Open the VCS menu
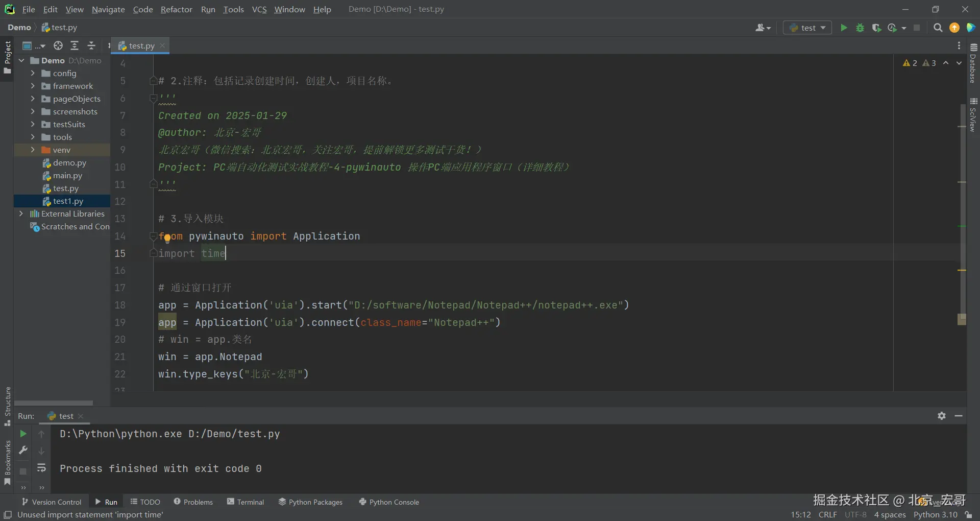This screenshot has height=521, width=980. pyautogui.click(x=259, y=9)
